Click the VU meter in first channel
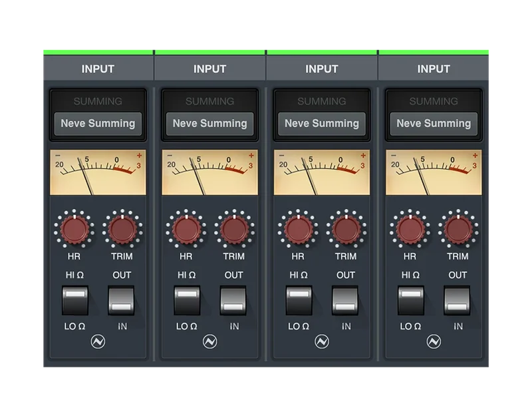This screenshot has height=418, width=532. pyautogui.click(x=98, y=172)
